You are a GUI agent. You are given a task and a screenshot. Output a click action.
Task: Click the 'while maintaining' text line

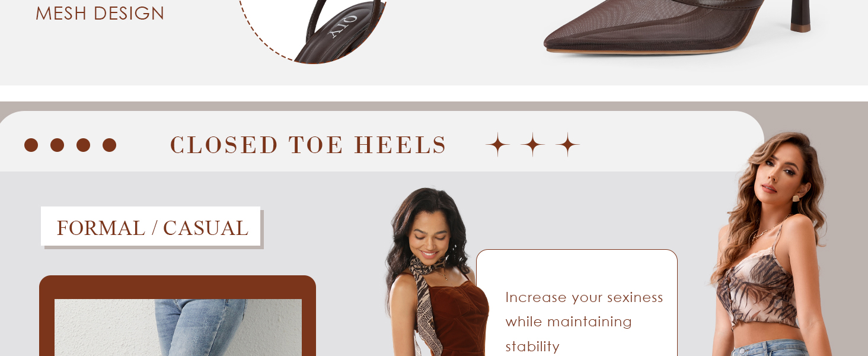point(569,322)
